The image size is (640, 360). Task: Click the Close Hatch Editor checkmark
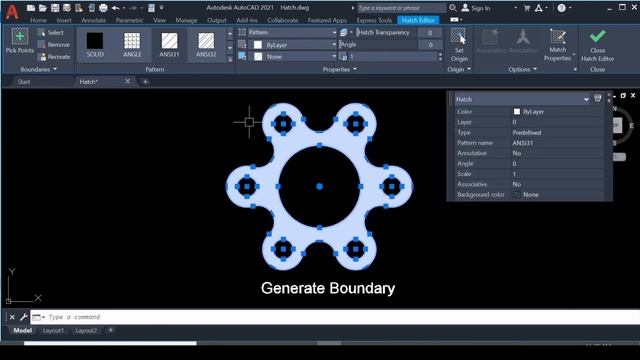[x=598, y=45]
